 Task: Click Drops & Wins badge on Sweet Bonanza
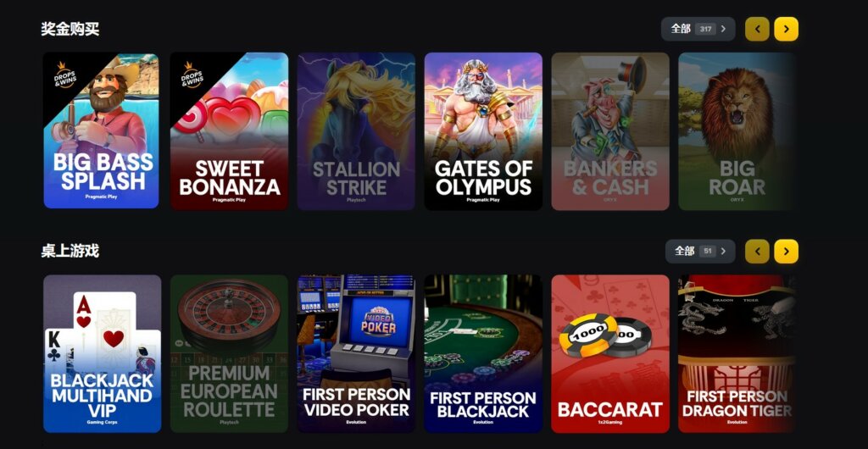tap(192, 75)
